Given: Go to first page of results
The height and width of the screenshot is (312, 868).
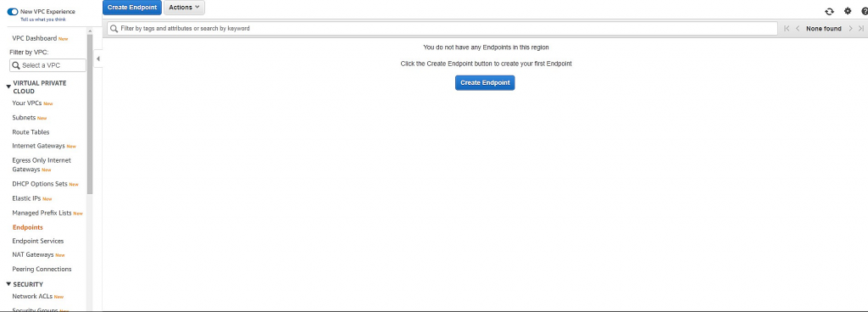Looking at the screenshot, I should tap(787, 28).
